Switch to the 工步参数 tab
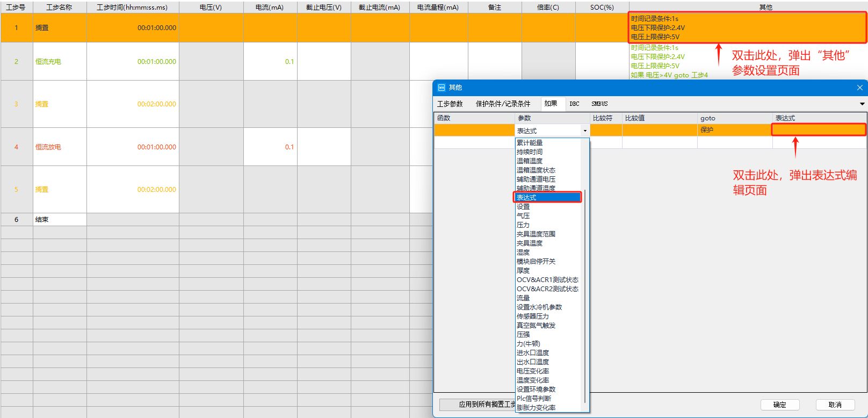 point(450,104)
